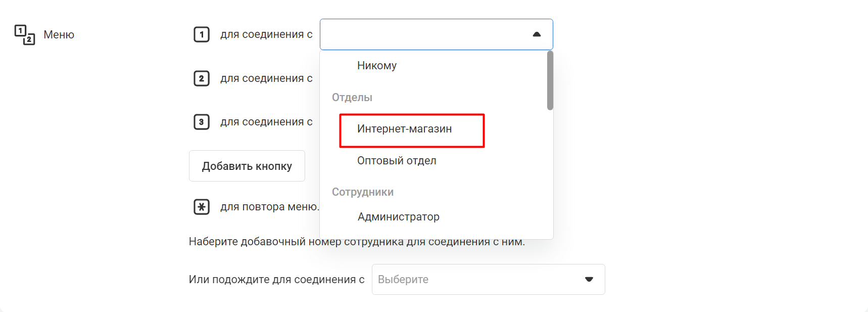Expand the Выберите dropdown arrow
This screenshot has height=312, width=868.
click(589, 279)
